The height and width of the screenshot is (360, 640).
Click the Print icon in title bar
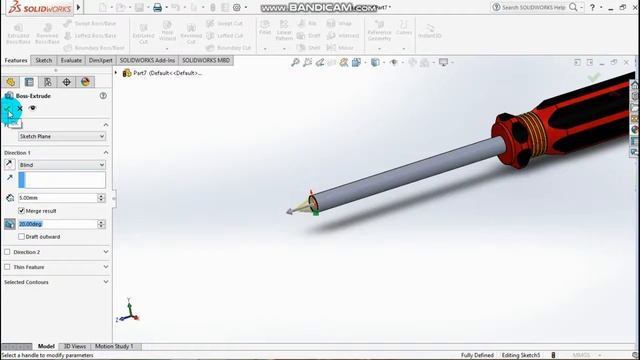157,7
